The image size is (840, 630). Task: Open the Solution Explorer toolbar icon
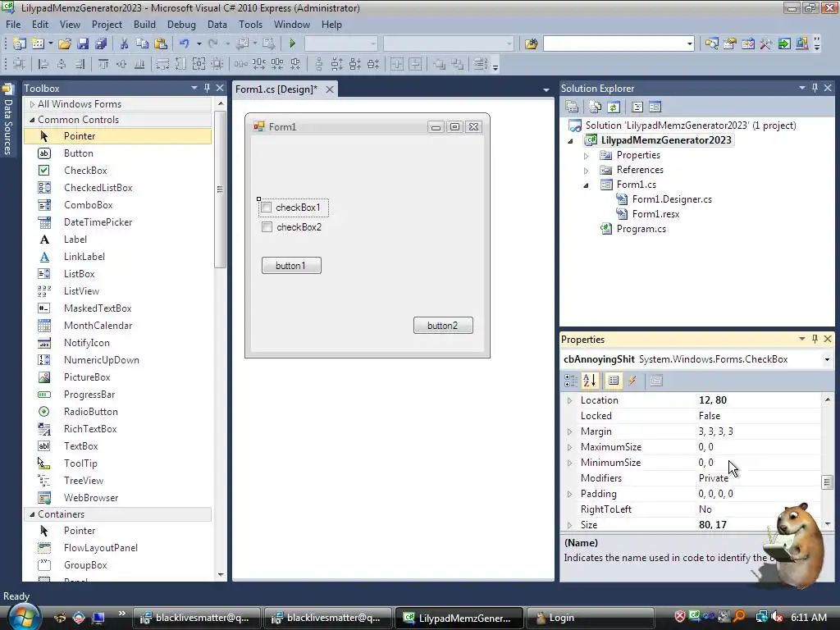pos(711,43)
